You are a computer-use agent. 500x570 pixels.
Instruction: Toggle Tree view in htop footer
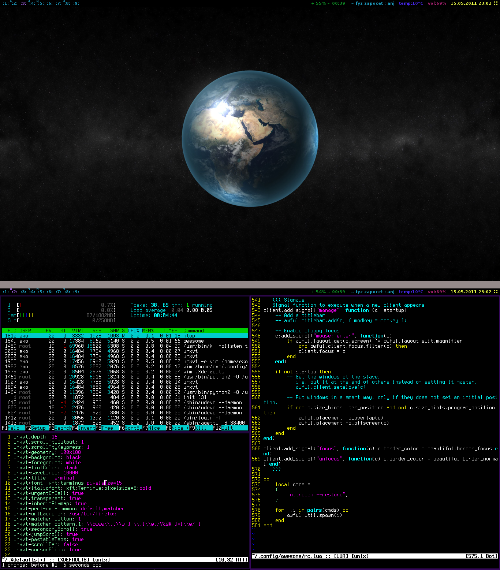tap(110, 428)
